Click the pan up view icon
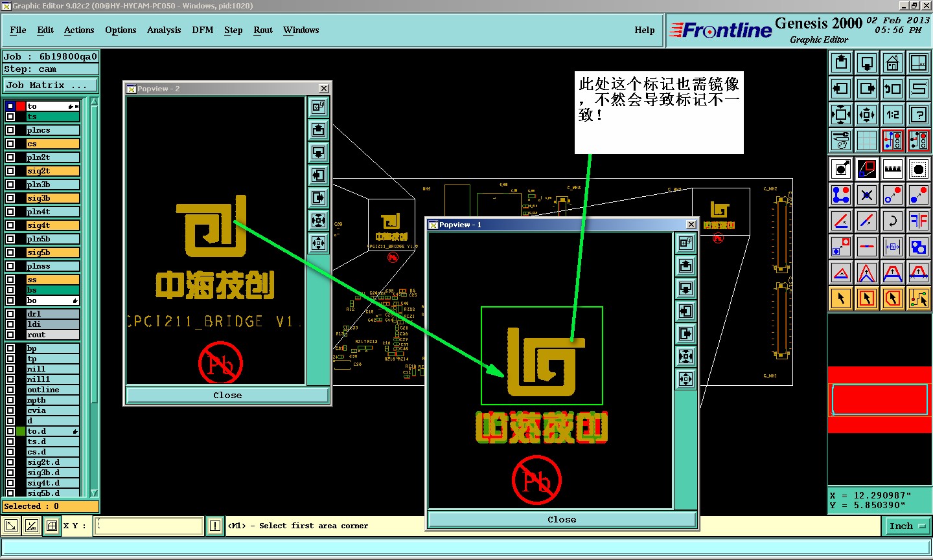Viewport: 933px width, 560px height. tap(841, 63)
